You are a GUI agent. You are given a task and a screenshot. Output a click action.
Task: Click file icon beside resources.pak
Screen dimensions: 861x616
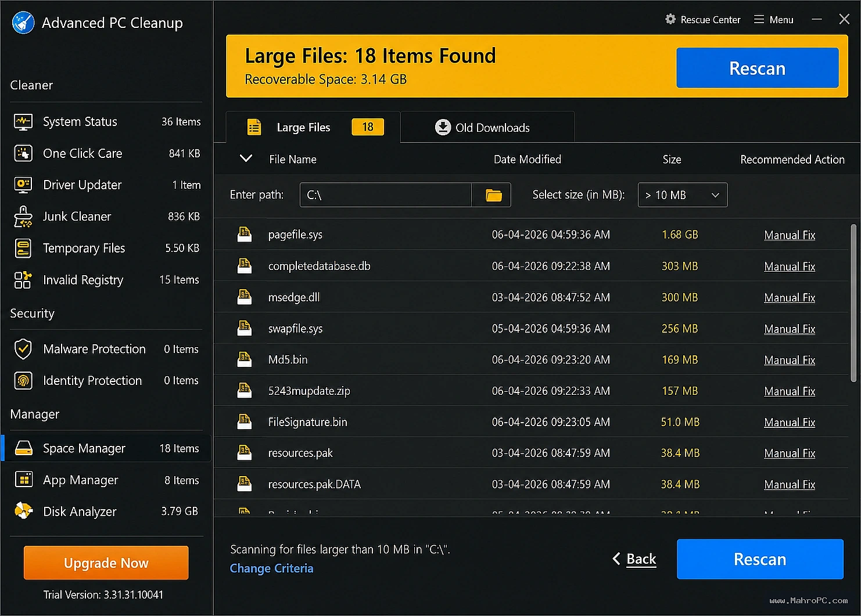tap(245, 453)
